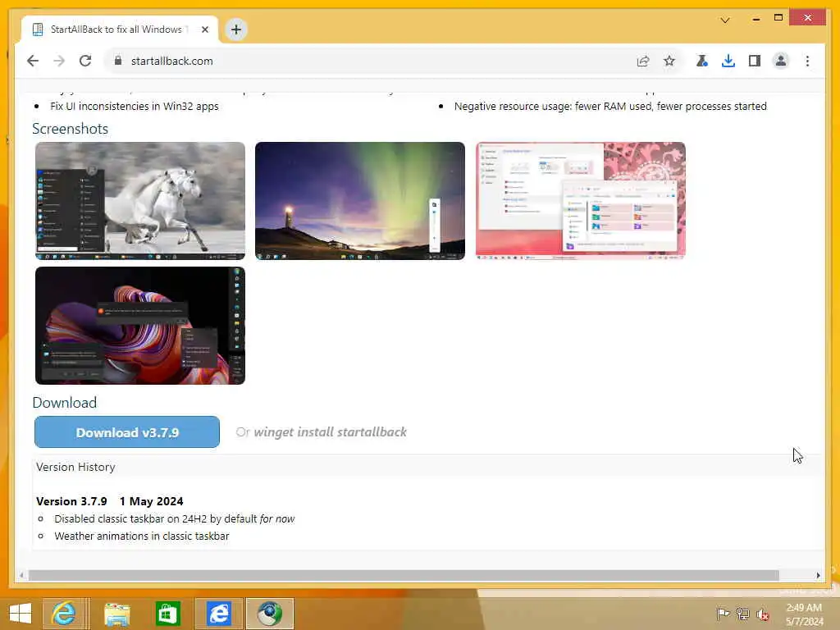Screen dimensions: 840x630
Task: Open Chrome three-dot menu
Action: tap(807, 61)
